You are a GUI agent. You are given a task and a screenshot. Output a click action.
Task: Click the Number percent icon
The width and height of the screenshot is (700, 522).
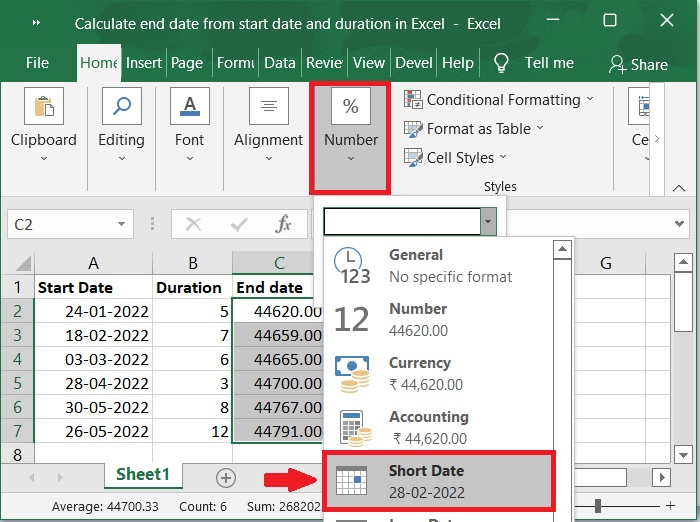pyautogui.click(x=351, y=107)
